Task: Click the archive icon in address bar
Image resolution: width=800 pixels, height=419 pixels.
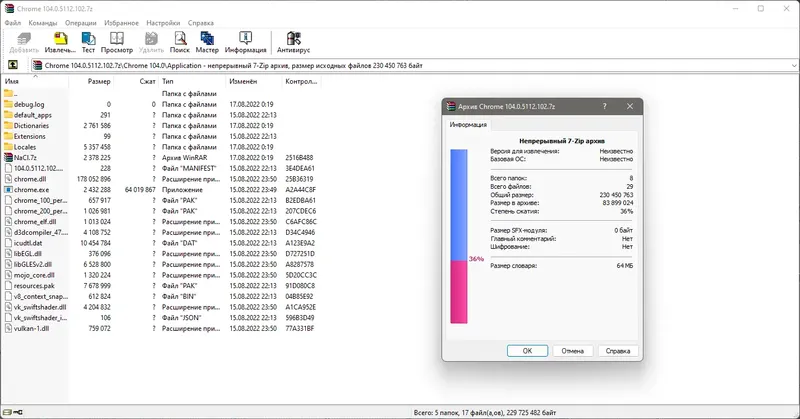Action: pyautogui.click(x=37, y=65)
